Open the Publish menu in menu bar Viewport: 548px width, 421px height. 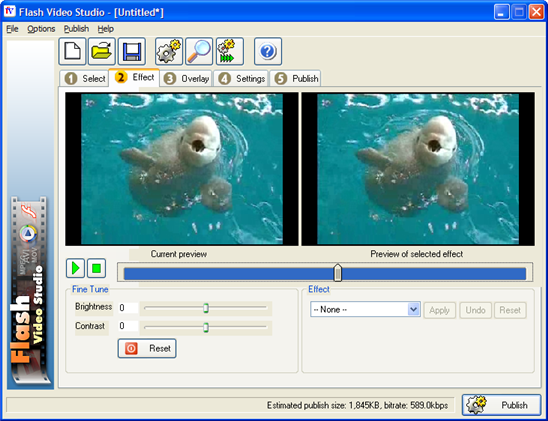pyautogui.click(x=76, y=29)
